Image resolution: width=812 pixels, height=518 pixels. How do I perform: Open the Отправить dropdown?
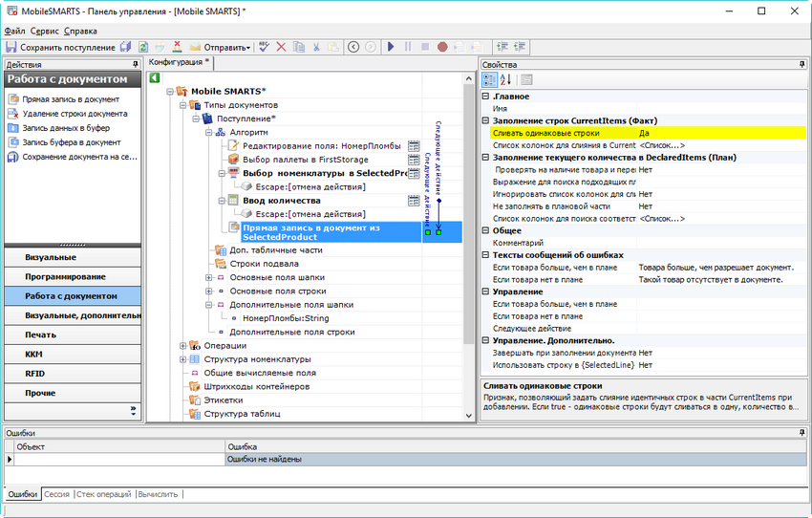(x=220, y=47)
